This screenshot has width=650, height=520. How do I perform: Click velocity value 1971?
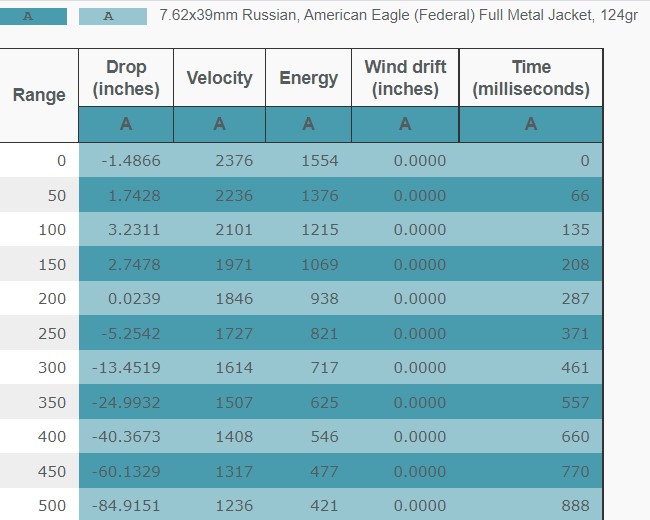[234, 265]
